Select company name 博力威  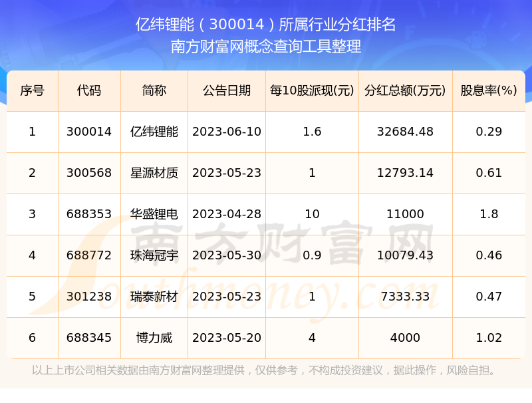click(154, 338)
